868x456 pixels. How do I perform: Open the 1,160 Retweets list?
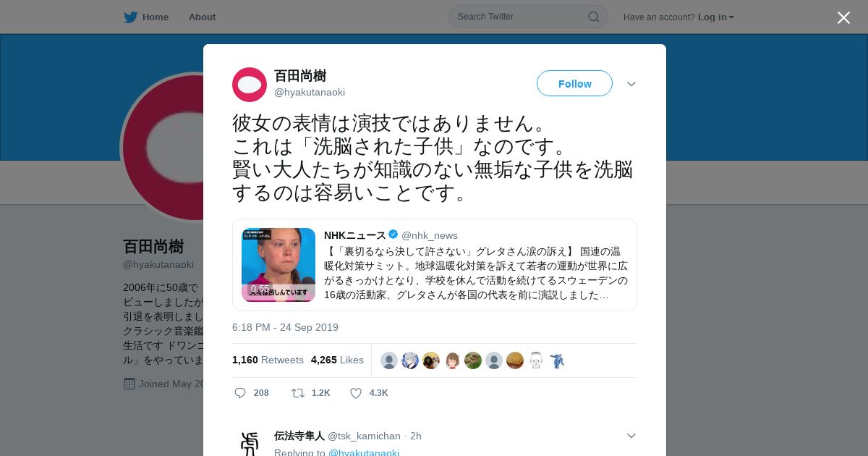click(268, 360)
